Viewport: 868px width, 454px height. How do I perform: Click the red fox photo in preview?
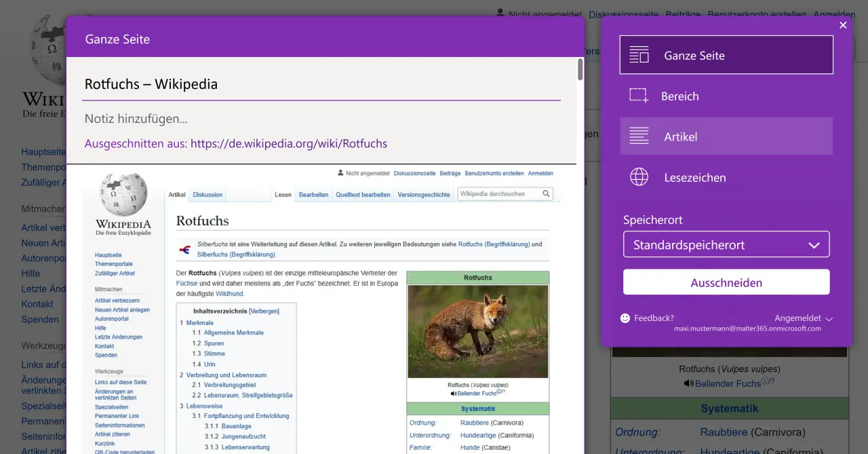[477, 331]
